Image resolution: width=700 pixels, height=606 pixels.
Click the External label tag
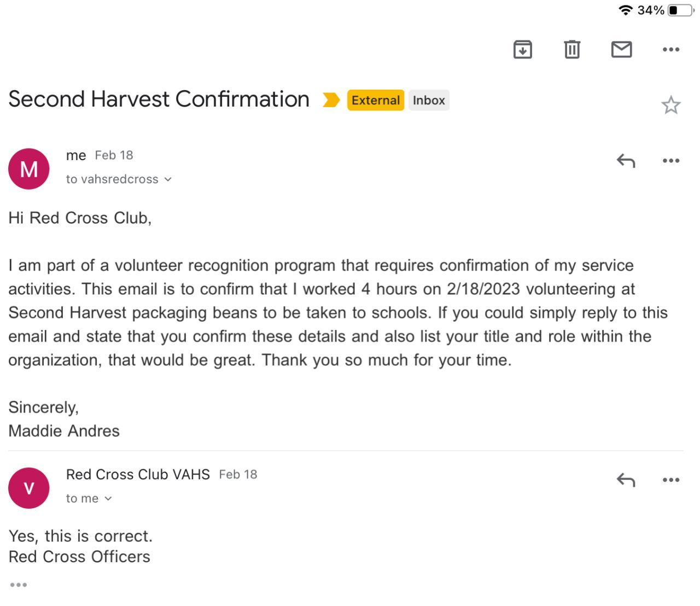[375, 100]
